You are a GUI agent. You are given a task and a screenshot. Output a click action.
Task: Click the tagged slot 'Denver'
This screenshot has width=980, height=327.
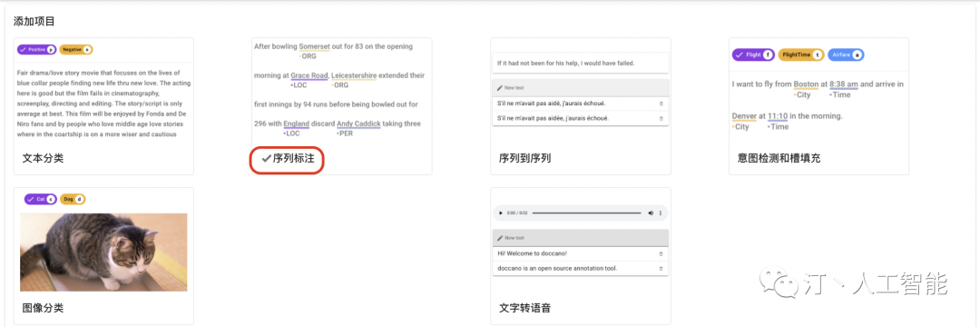pos(744,116)
